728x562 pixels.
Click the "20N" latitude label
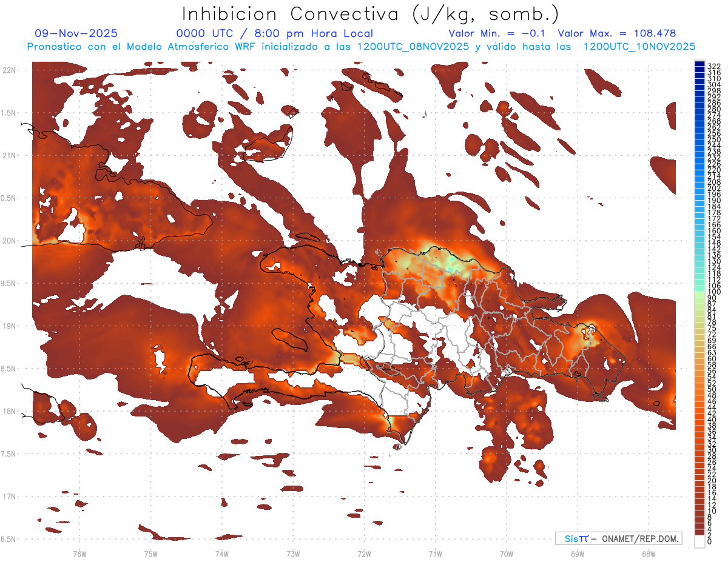point(9,241)
